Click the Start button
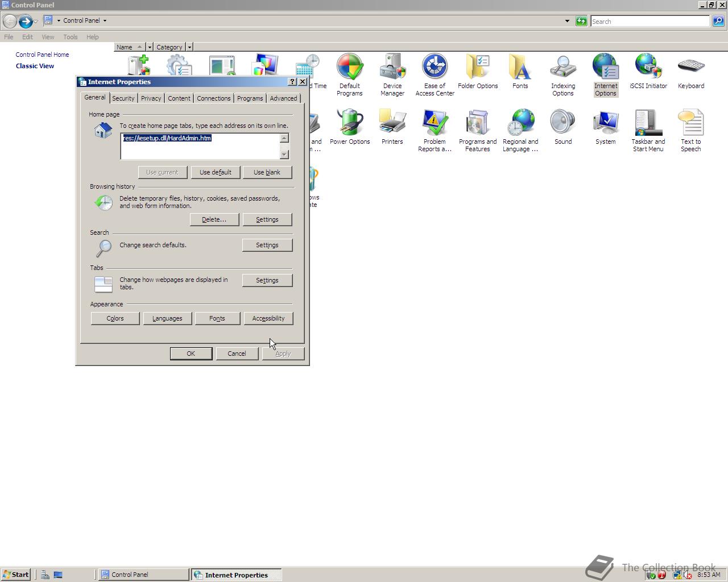Viewport: 728px width, 582px height. 16,575
